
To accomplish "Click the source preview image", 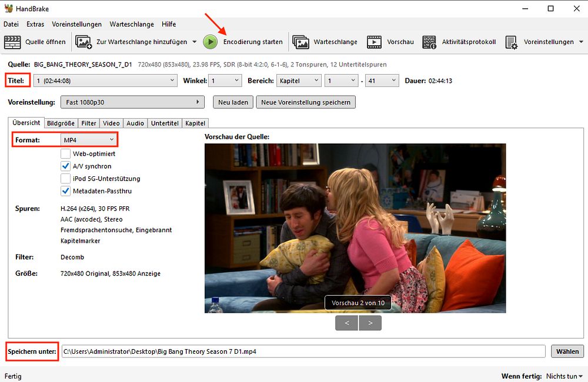I will [x=355, y=228].
